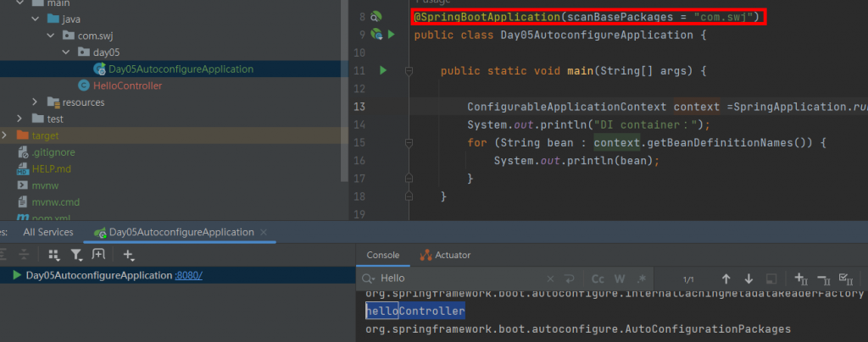Click the Spring bean gutter icon on line 8
The image size is (868, 342).
376,17
